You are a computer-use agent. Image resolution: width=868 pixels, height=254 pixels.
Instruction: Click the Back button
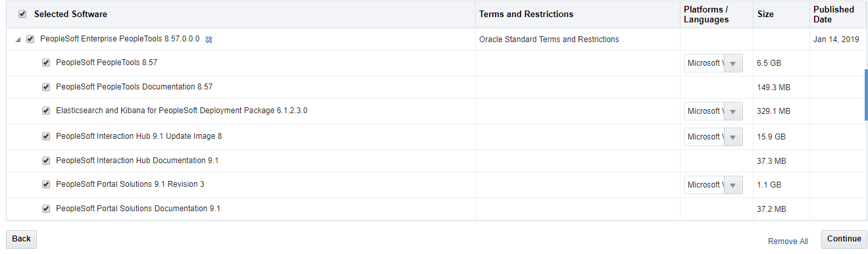[21, 240]
